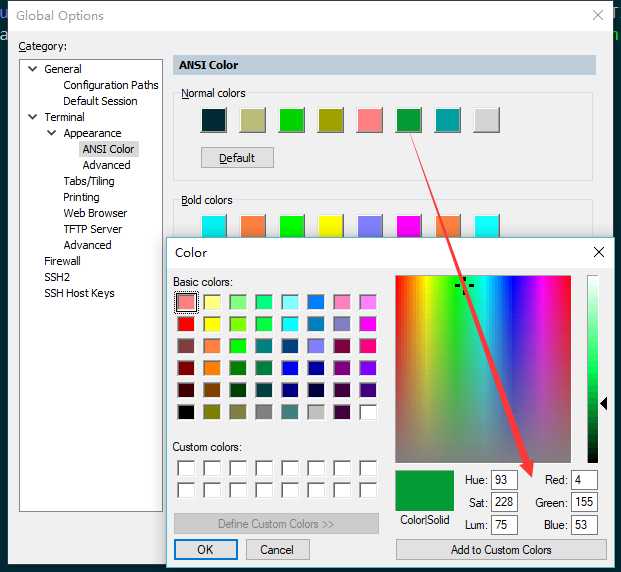Select Default Session in category tree
This screenshot has width=621, height=572.
(x=100, y=101)
